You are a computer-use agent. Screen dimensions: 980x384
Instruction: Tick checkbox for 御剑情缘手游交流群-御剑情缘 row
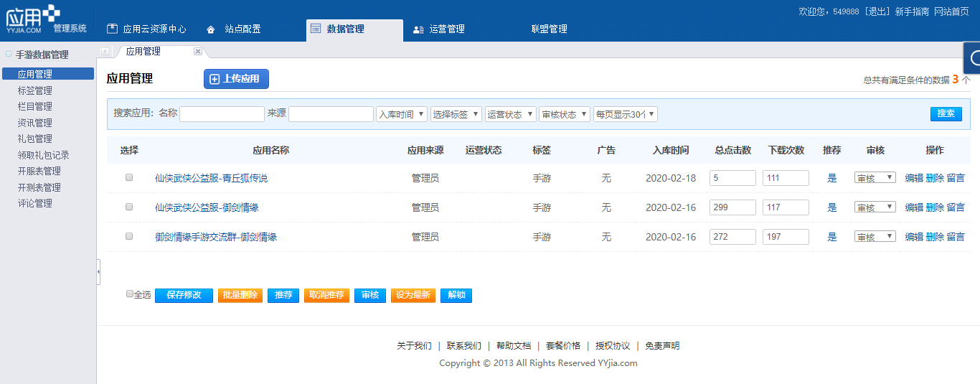(x=129, y=236)
